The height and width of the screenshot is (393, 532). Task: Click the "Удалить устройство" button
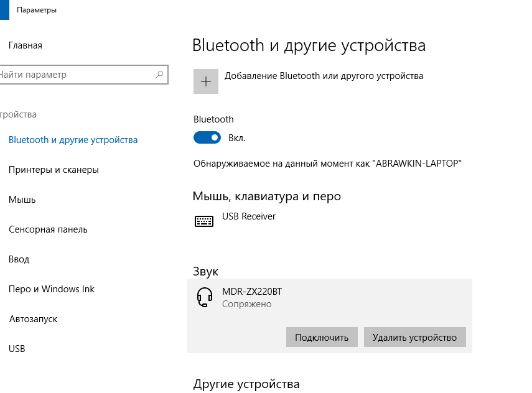click(x=414, y=338)
